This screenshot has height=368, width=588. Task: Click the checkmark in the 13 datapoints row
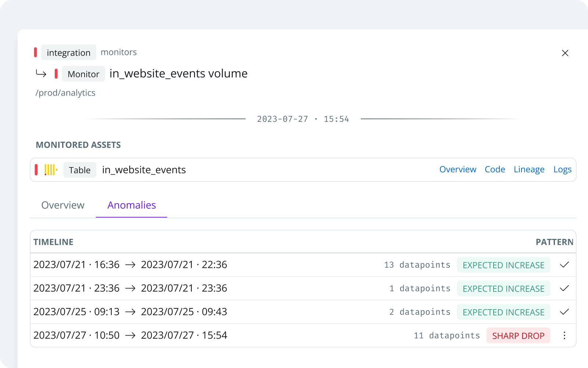click(x=564, y=265)
